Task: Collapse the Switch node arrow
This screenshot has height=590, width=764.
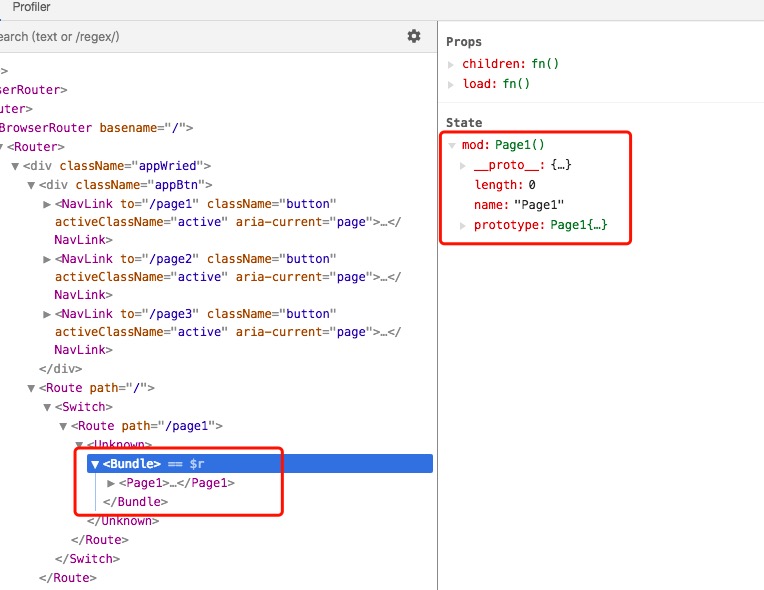Action: coord(47,407)
